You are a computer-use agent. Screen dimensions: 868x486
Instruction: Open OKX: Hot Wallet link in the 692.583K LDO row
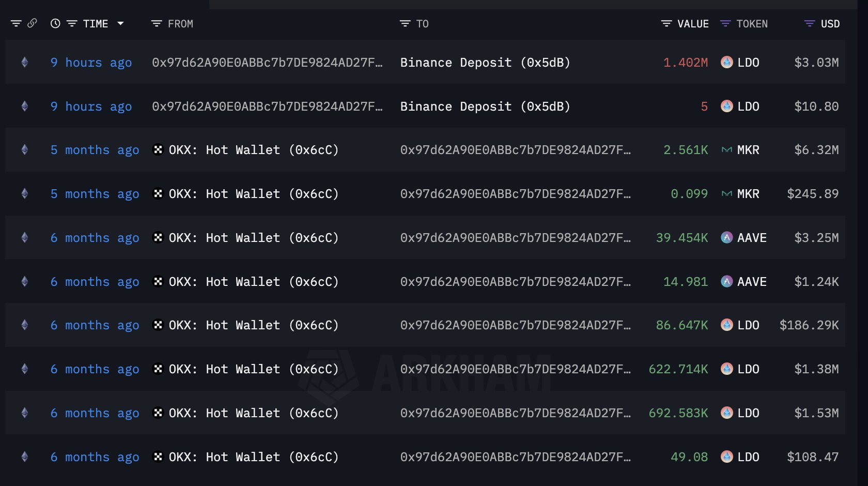(x=254, y=413)
